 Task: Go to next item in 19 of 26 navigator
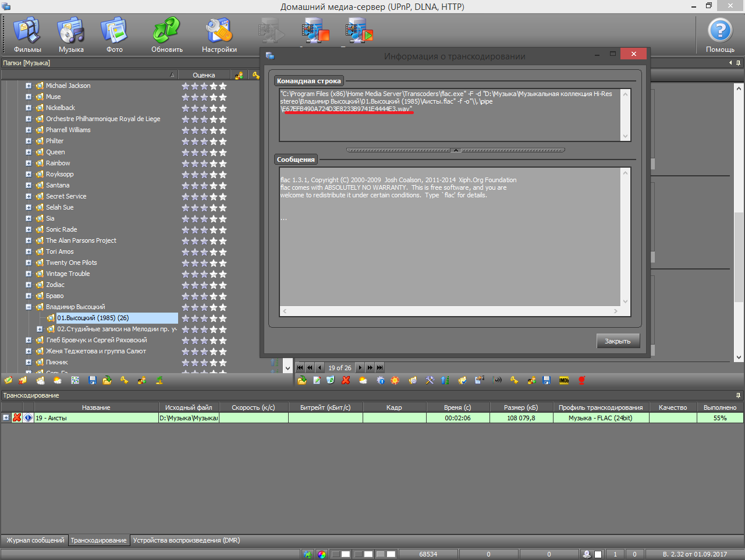pyautogui.click(x=360, y=367)
